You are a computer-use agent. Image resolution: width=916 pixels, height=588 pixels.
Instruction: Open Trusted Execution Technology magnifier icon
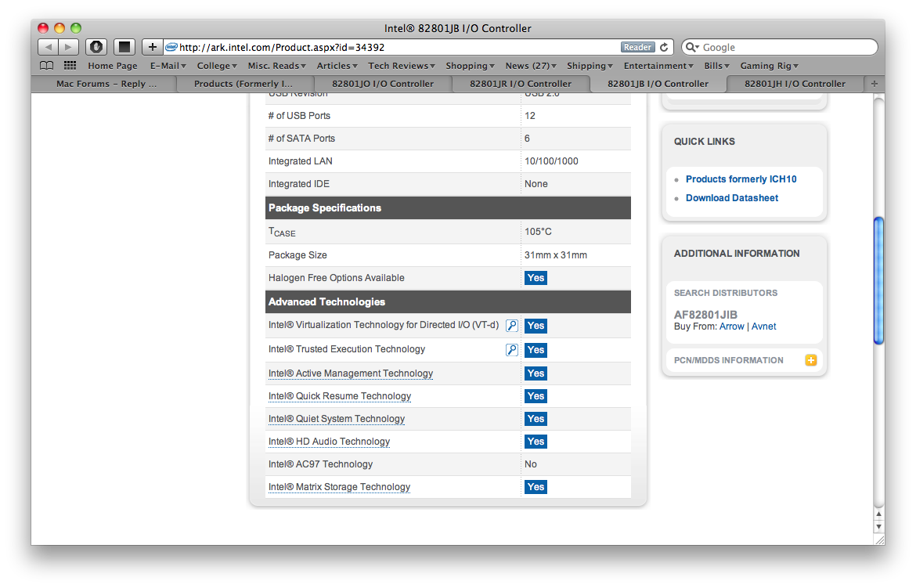pyautogui.click(x=511, y=349)
